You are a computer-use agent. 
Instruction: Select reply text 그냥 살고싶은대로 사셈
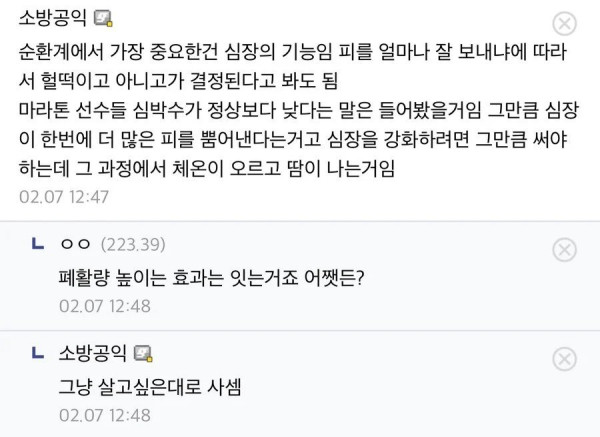142,384
